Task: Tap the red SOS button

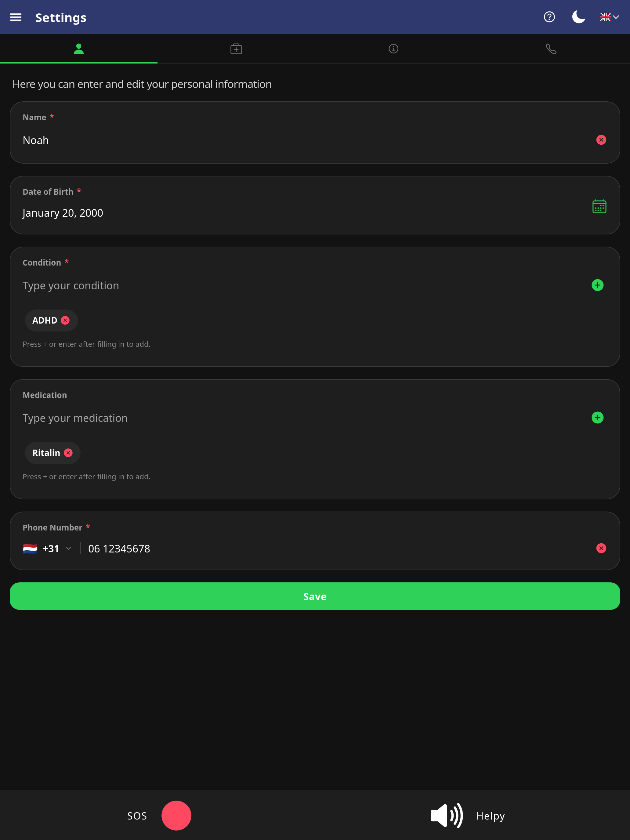Action: click(x=176, y=815)
